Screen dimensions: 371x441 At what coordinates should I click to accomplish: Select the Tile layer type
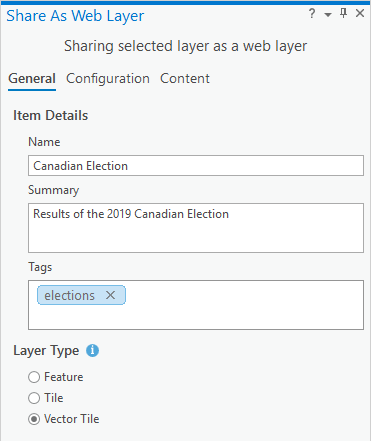pos(34,398)
